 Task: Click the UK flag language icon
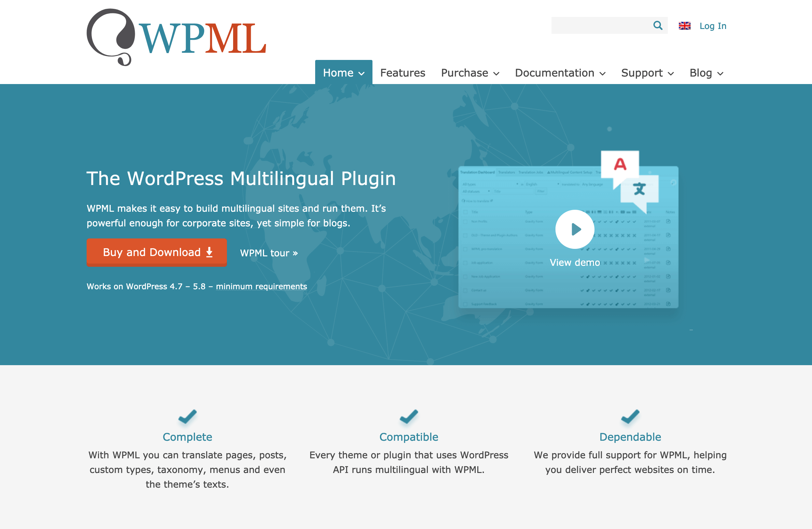[x=684, y=25]
